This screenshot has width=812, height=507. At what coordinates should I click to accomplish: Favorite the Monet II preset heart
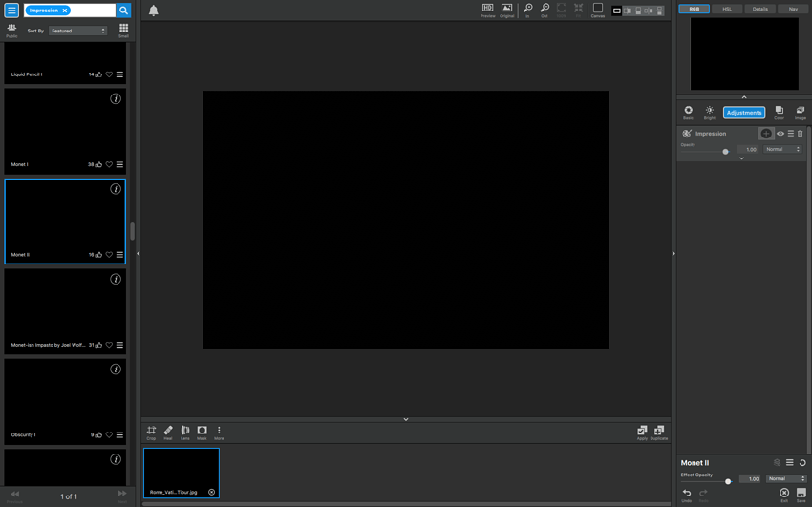109,255
